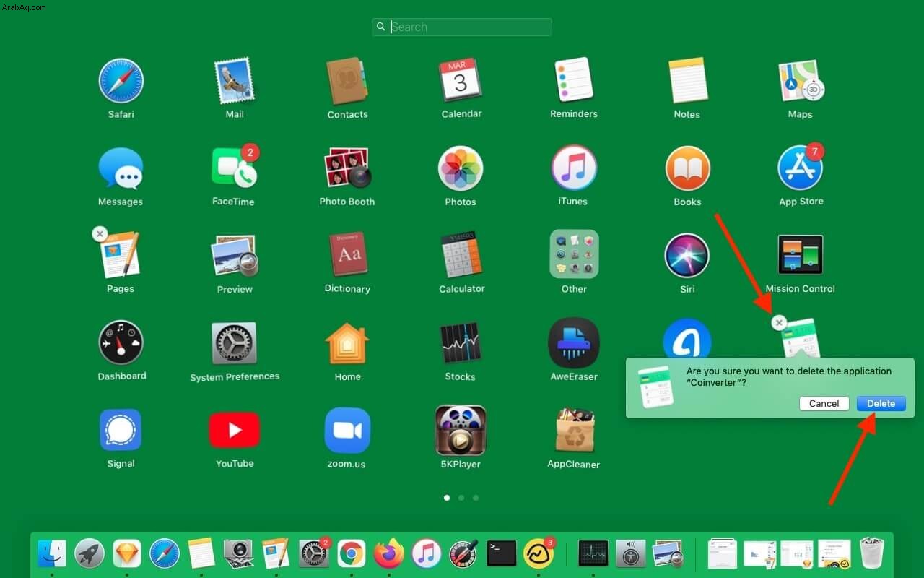Open VoiceOver Utility icon in the Dock

click(631, 554)
